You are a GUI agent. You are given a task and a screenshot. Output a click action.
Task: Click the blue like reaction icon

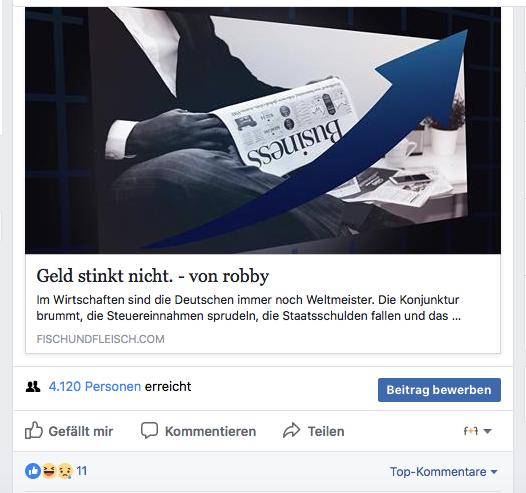(x=33, y=471)
